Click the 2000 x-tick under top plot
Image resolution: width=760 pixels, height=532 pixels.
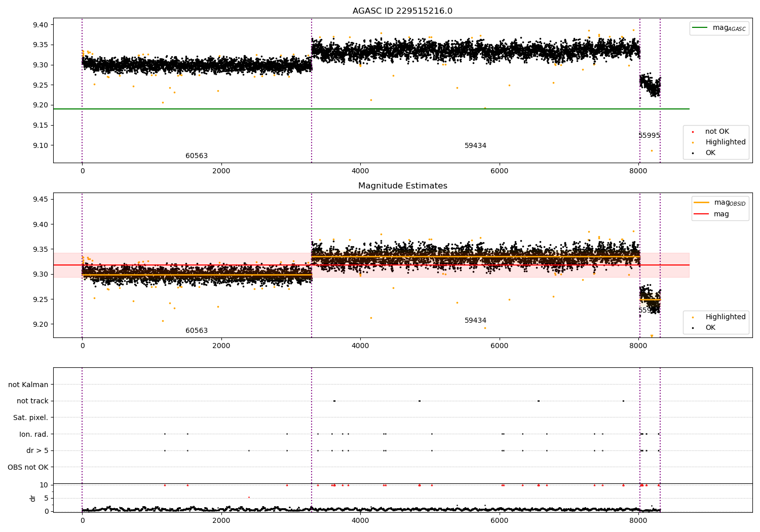coord(221,171)
